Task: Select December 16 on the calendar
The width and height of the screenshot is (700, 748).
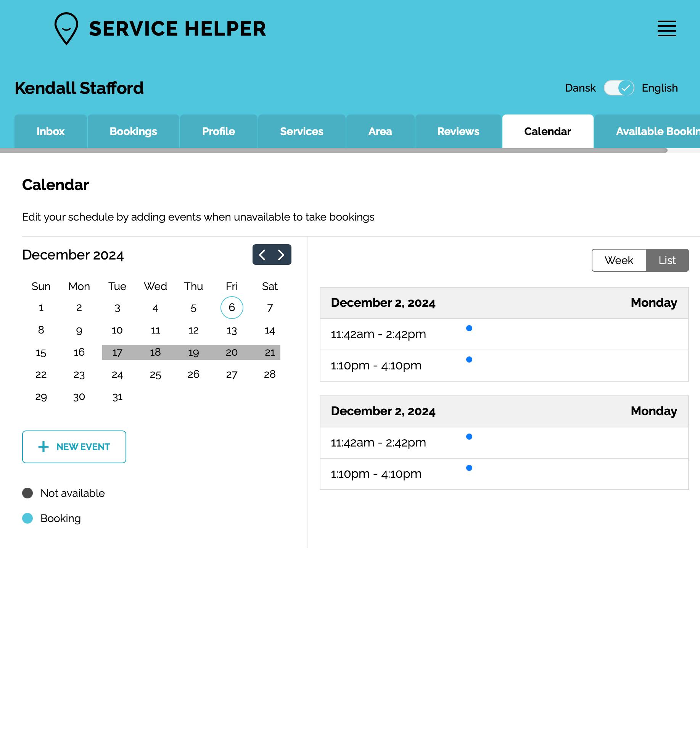Action: tap(79, 352)
